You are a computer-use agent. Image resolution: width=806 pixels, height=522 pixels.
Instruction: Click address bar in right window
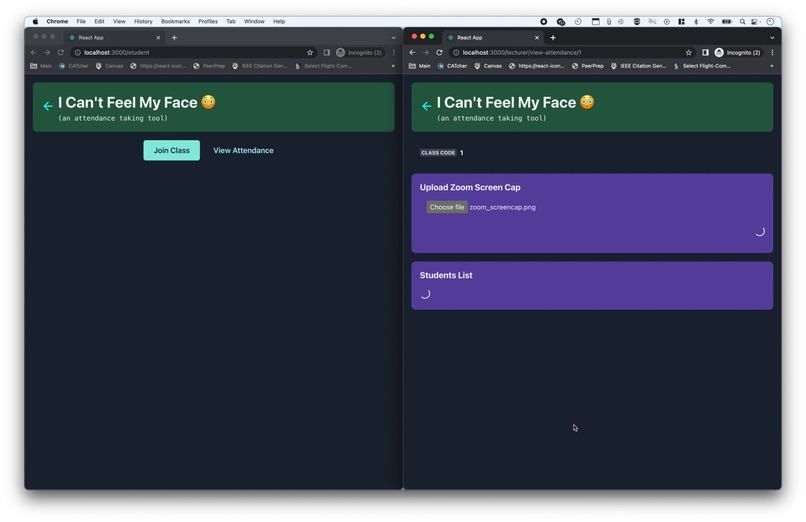pyautogui.click(x=572, y=52)
